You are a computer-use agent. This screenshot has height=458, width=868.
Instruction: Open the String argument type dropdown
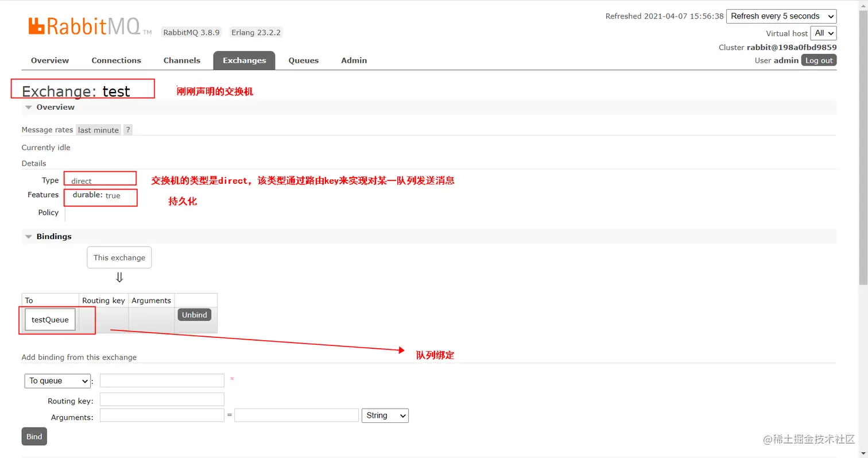coord(385,415)
